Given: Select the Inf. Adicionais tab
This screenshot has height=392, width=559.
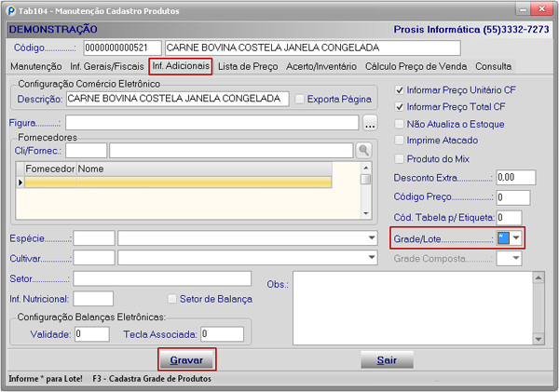Looking at the screenshot, I should point(181,66).
